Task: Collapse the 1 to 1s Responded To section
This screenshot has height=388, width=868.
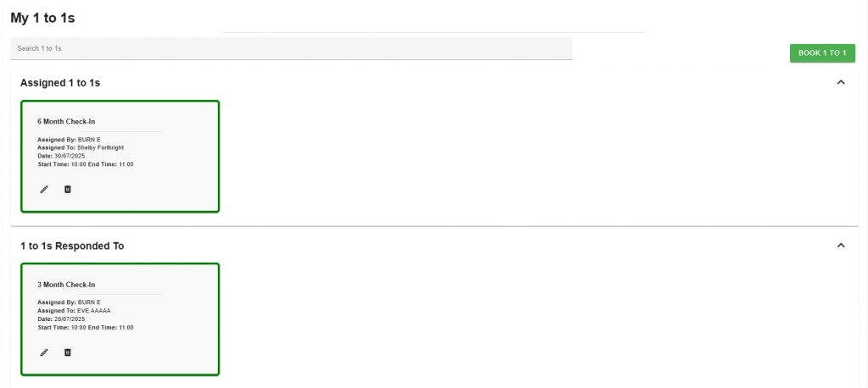Action: pos(841,246)
